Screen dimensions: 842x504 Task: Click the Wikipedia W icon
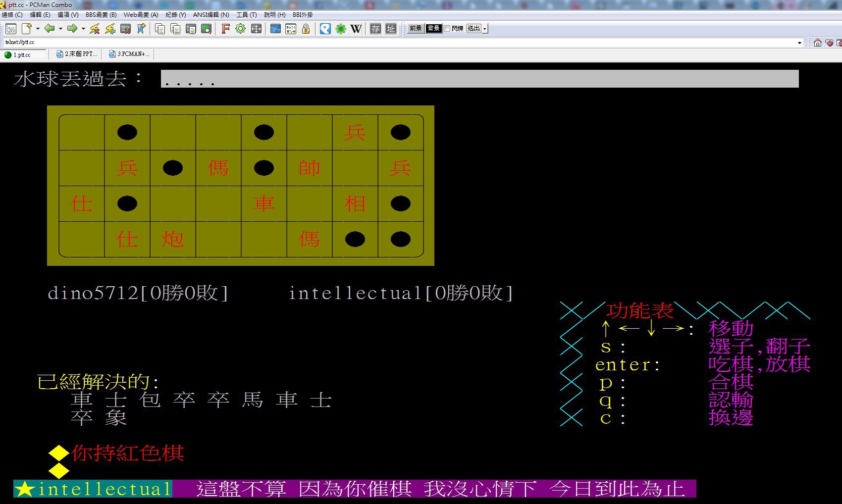click(x=356, y=29)
